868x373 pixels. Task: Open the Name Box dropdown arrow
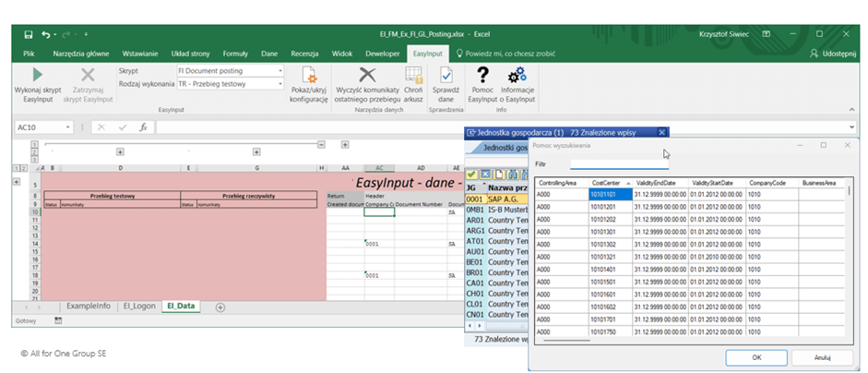68,127
